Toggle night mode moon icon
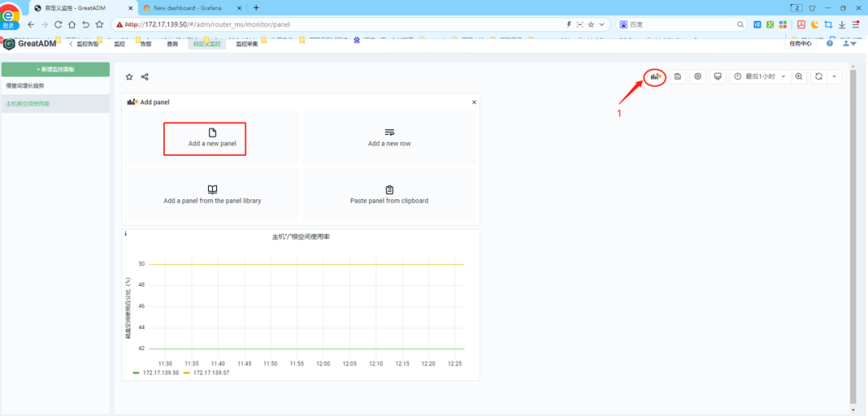This screenshot has height=416, width=868. point(815,24)
